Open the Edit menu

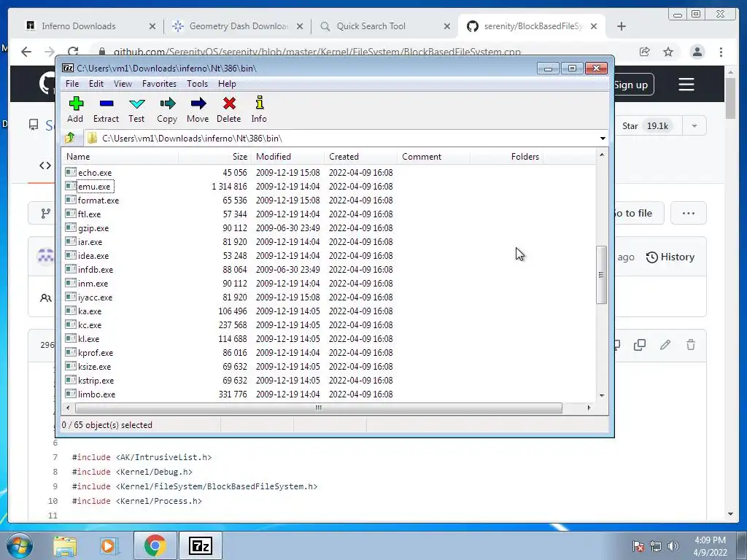pyautogui.click(x=96, y=84)
